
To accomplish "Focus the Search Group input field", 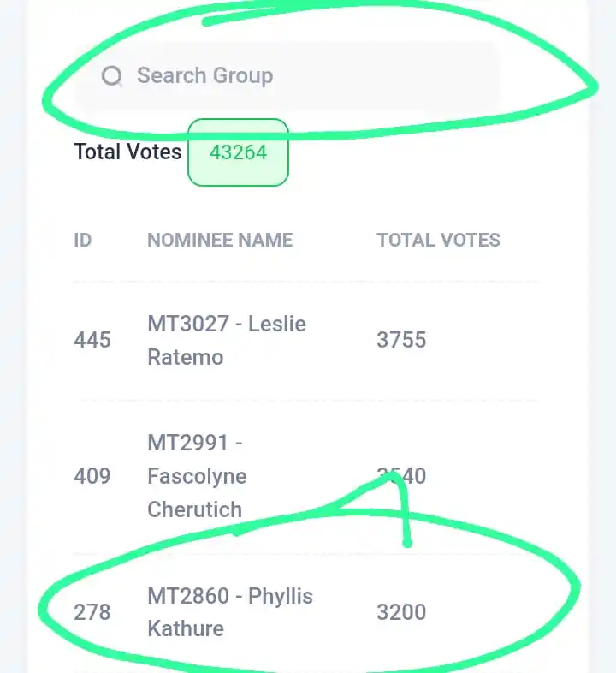I will (x=287, y=76).
